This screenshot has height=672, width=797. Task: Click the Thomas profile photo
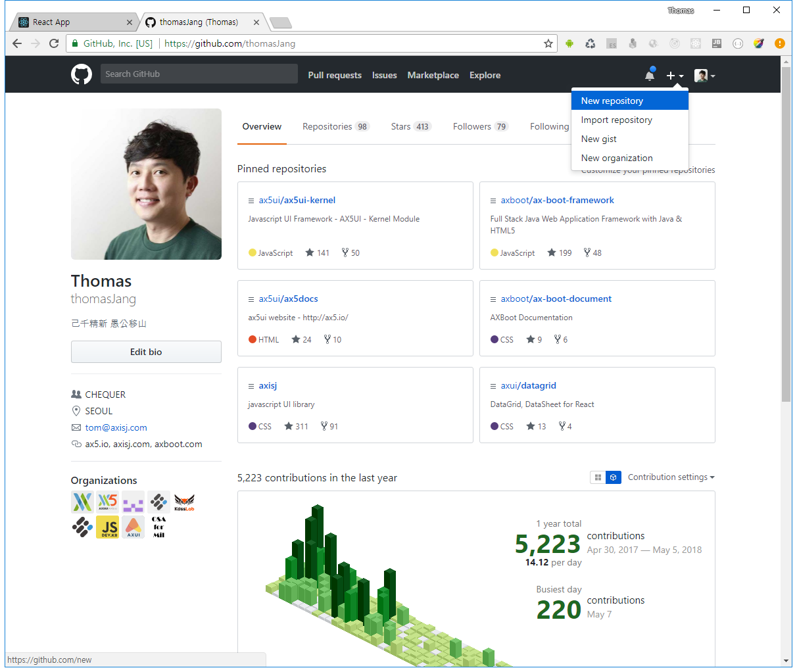click(x=146, y=184)
